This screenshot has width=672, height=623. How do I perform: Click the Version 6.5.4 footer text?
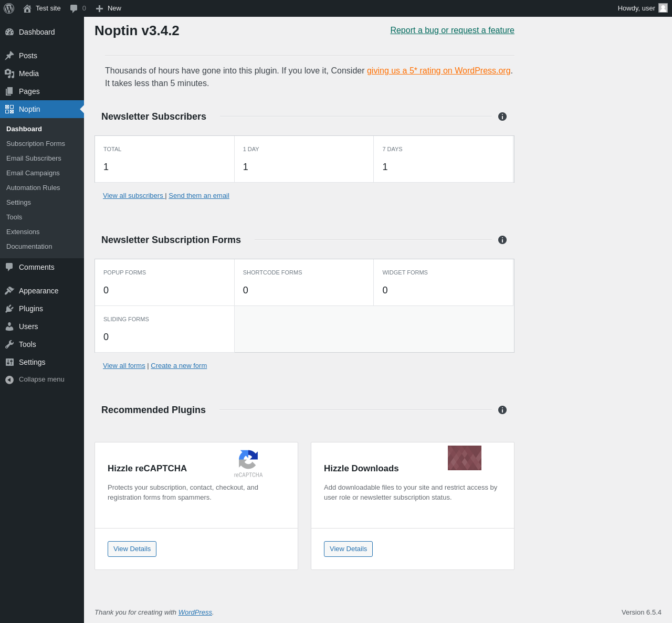click(642, 613)
